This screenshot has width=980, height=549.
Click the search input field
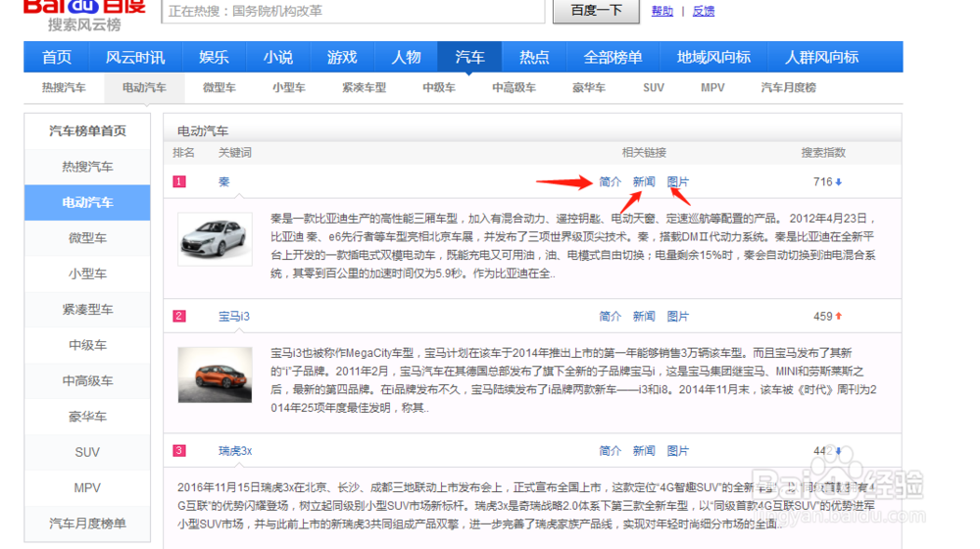[x=353, y=11]
